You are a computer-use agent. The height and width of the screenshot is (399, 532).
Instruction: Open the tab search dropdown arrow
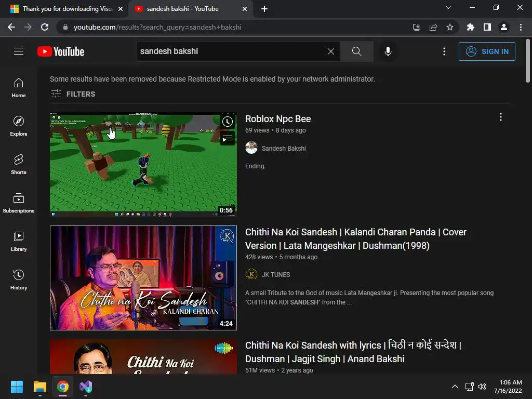tap(448, 7)
